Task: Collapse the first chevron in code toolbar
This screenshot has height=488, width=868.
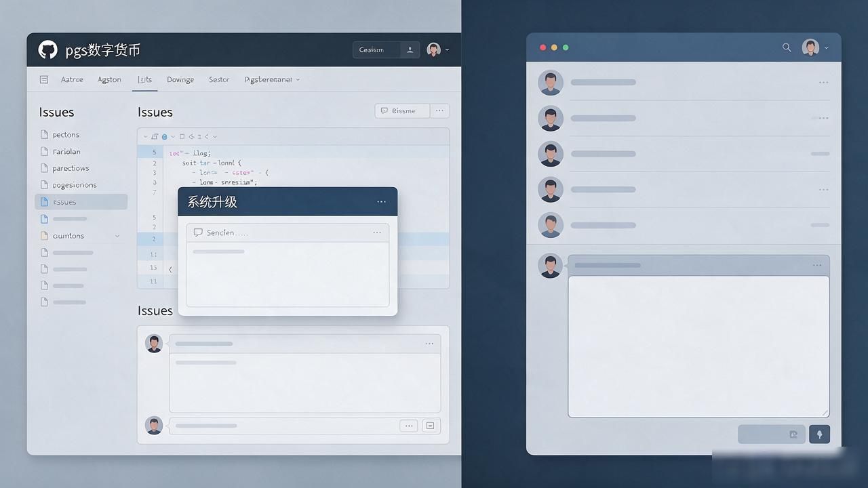Action: [145, 136]
